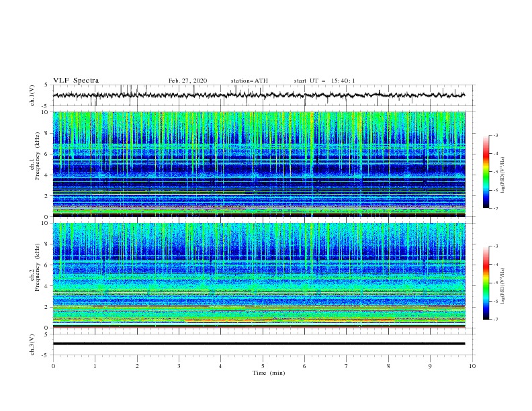The height and width of the screenshot is (411, 532).
Task: Click the 'Feb. 27, 2020' date label
Action: (x=187, y=81)
